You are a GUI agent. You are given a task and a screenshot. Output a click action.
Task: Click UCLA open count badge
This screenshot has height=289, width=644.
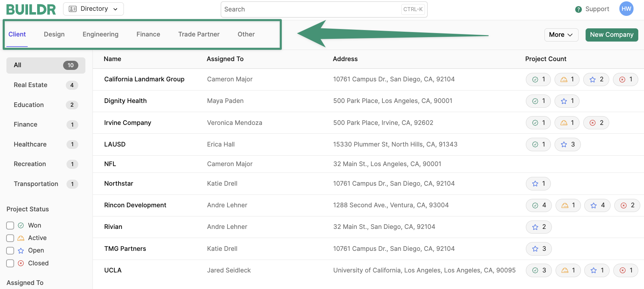[597, 270]
